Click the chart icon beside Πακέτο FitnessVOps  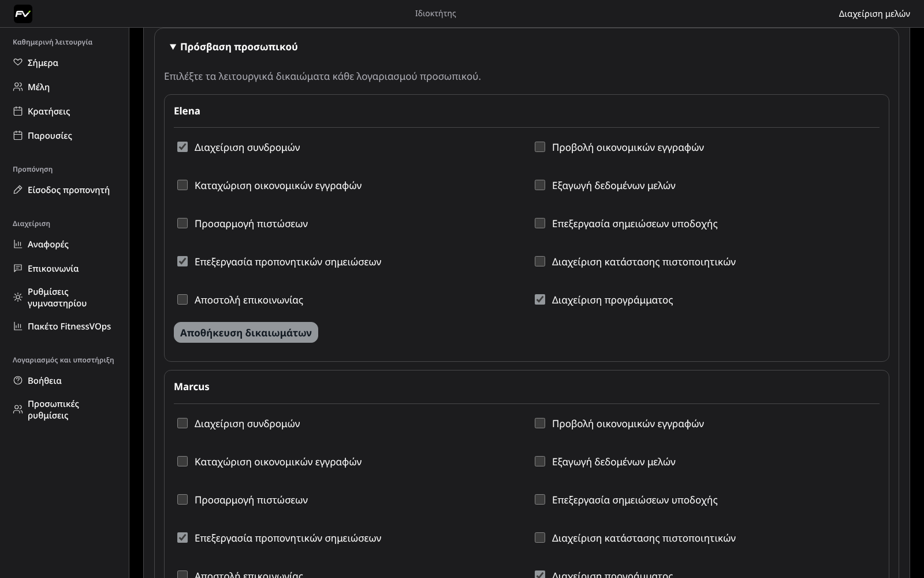(18, 326)
